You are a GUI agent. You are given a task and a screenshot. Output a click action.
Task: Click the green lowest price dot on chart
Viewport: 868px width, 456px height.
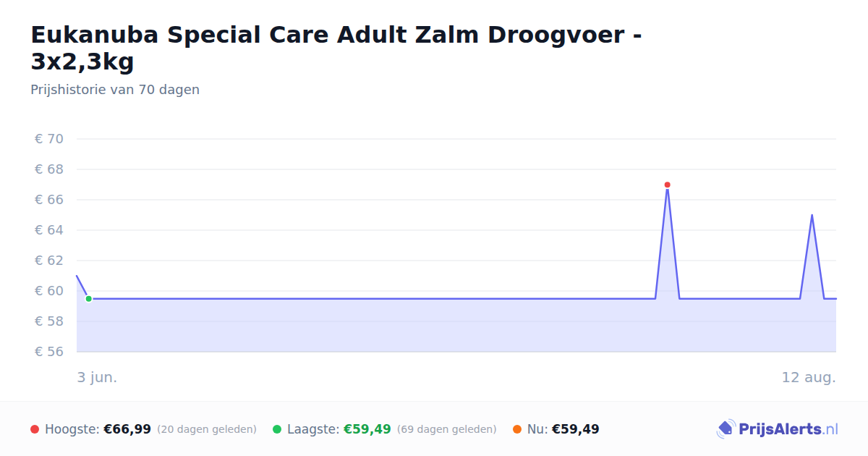(89, 298)
